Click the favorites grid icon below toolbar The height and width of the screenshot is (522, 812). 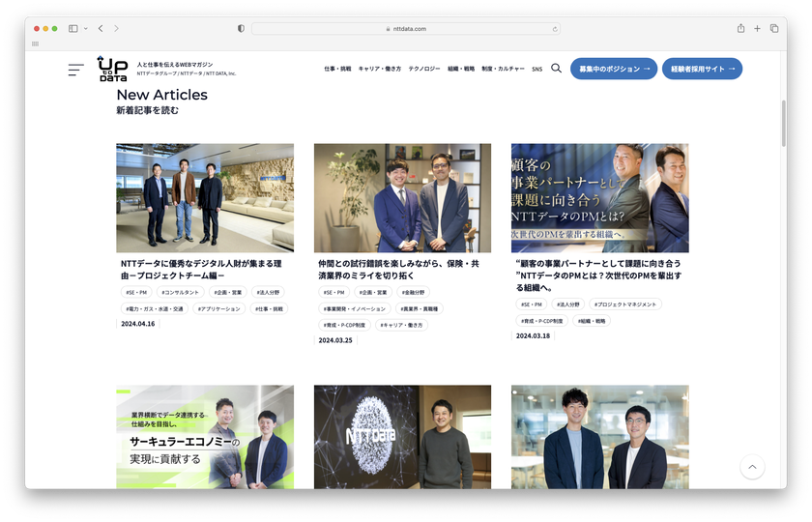35,43
